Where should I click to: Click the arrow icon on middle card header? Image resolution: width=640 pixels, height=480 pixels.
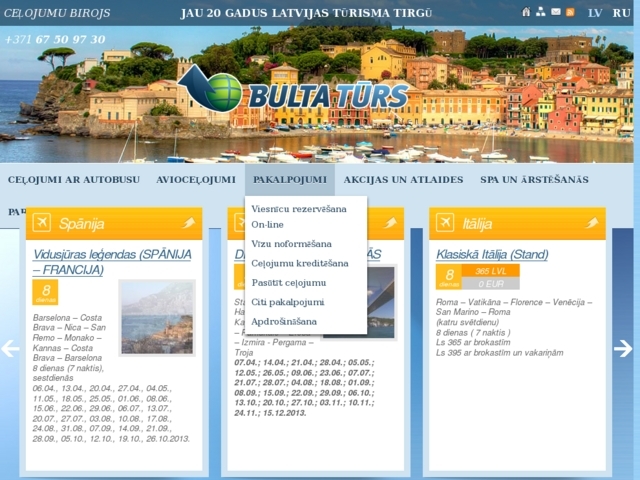390,223
